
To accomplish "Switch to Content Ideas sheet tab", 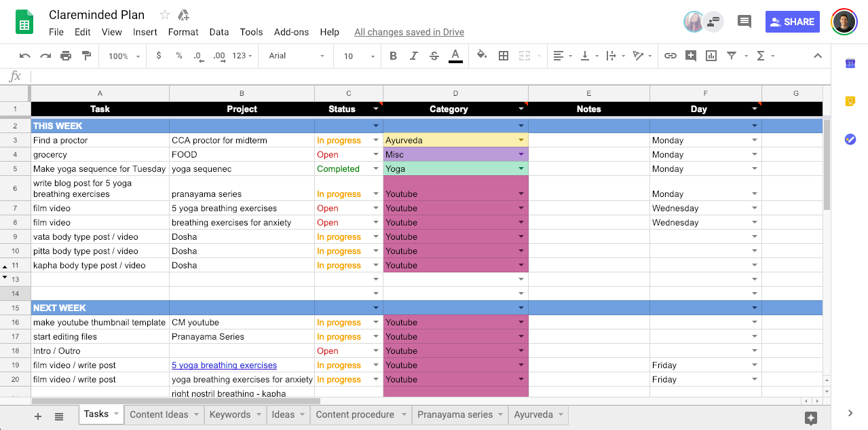I will tap(159, 414).
